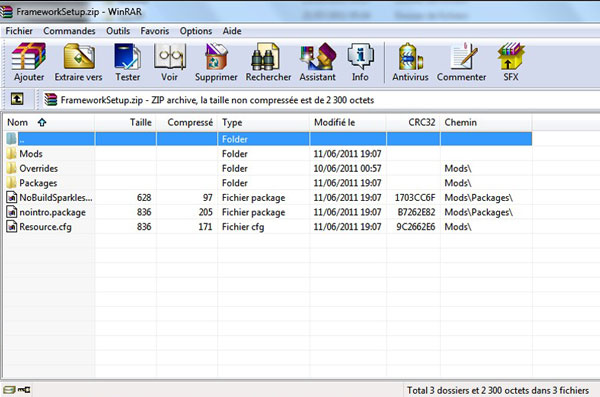Show archive Info icon
This screenshot has height=397, width=600.
pyautogui.click(x=360, y=57)
